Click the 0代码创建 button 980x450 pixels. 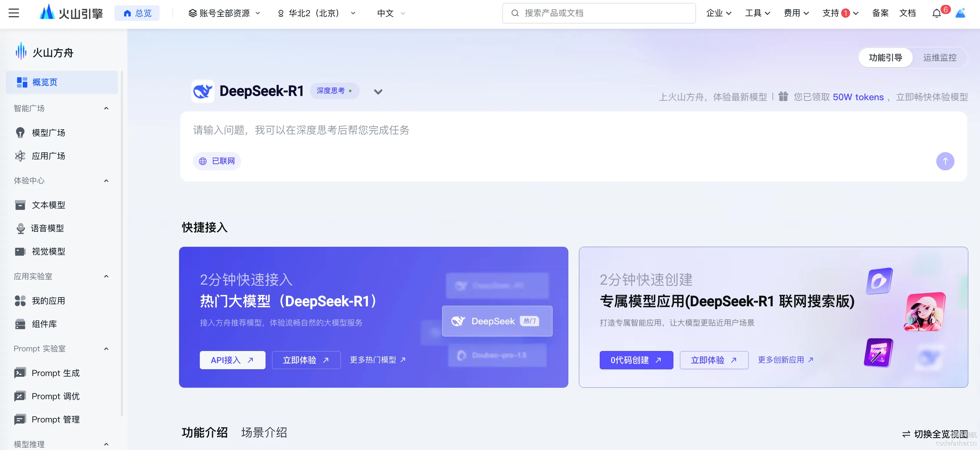(636, 360)
